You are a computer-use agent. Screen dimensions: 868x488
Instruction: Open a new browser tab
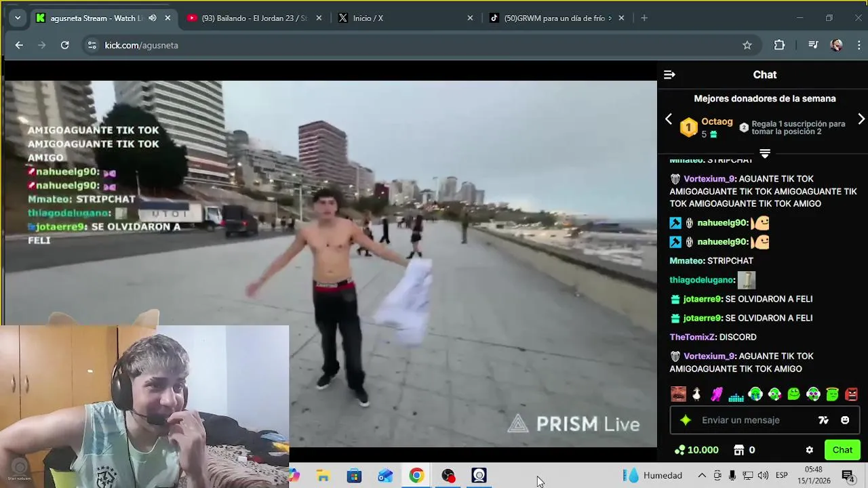644,18
